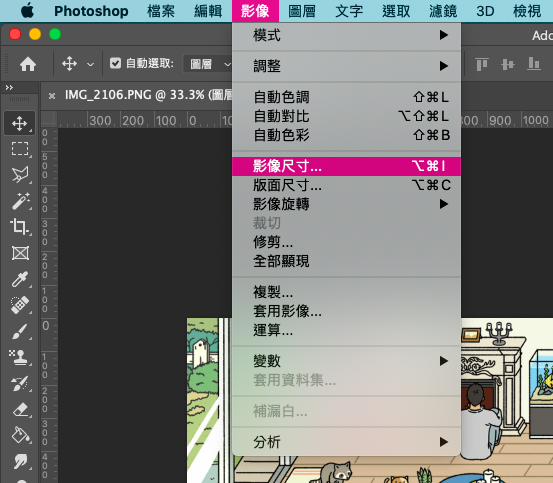The width and height of the screenshot is (553, 483).
Task: Click the align bottom edges icon
Action: tap(534, 64)
